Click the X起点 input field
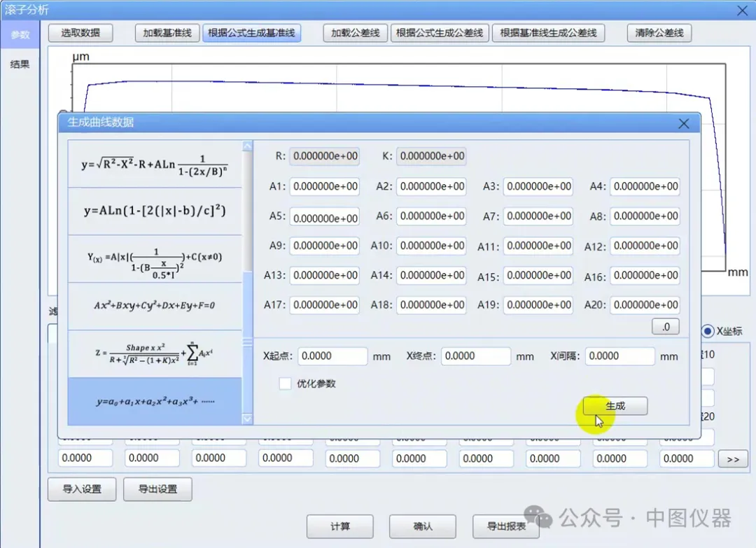The width and height of the screenshot is (756, 548). pyautogui.click(x=332, y=356)
